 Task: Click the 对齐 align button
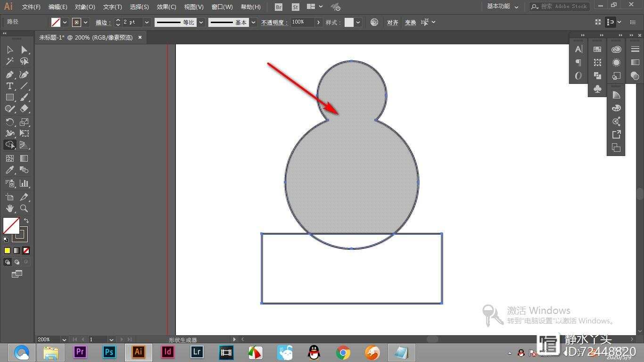pyautogui.click(x=393, y=22)
